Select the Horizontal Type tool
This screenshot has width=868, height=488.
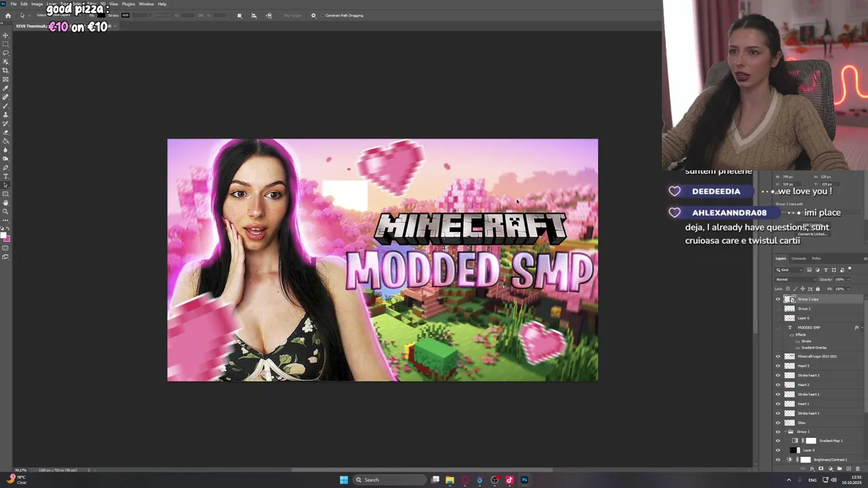[5, 176]
